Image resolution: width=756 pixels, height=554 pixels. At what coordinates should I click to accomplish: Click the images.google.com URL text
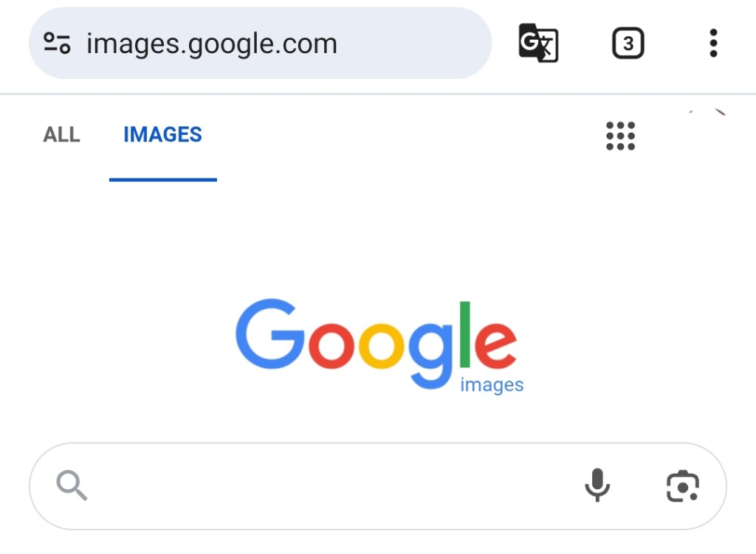212,44
